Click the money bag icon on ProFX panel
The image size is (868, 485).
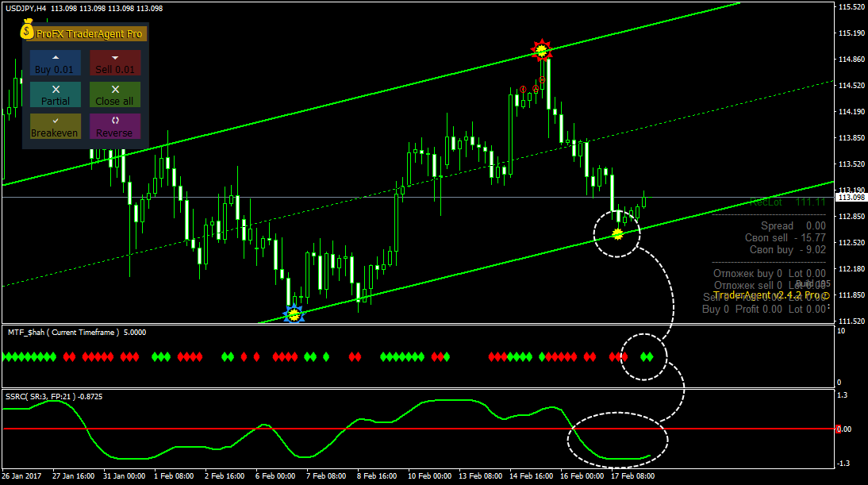tap(27, 30)
